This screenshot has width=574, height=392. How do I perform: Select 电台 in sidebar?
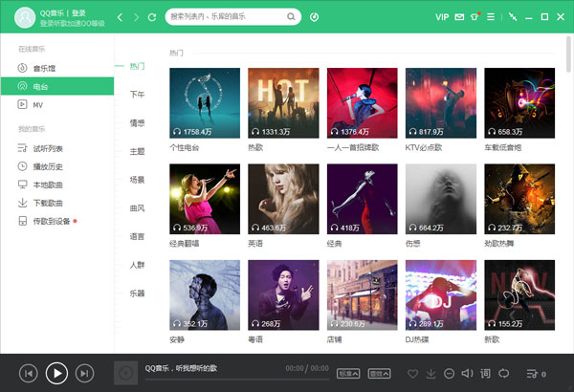point(57,86)
